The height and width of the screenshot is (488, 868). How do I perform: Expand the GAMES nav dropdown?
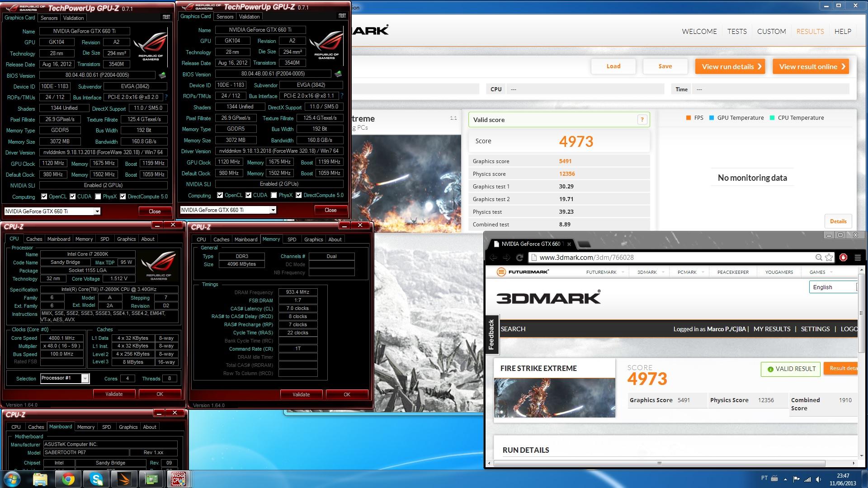[830, 272]
